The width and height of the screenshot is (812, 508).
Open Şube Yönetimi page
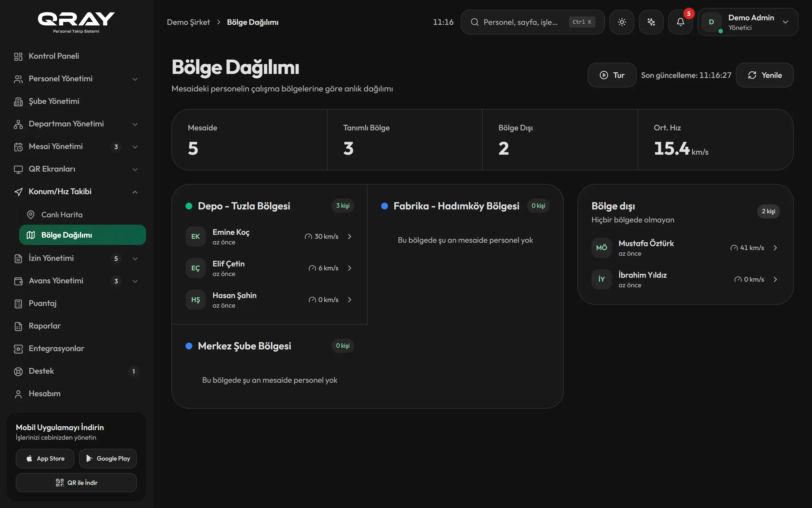[x=76, y=101]
